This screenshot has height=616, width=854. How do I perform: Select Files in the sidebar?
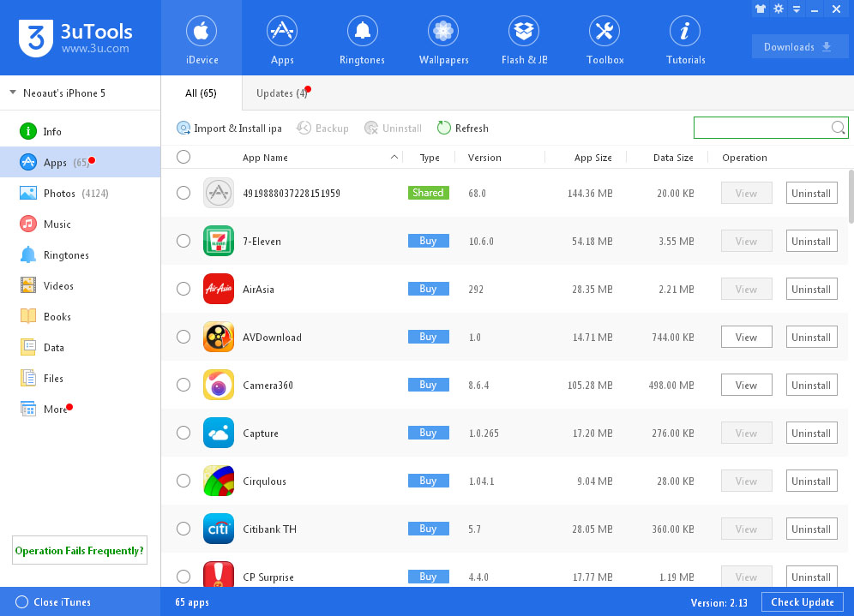pyautogui.click(x=81, y=378)
